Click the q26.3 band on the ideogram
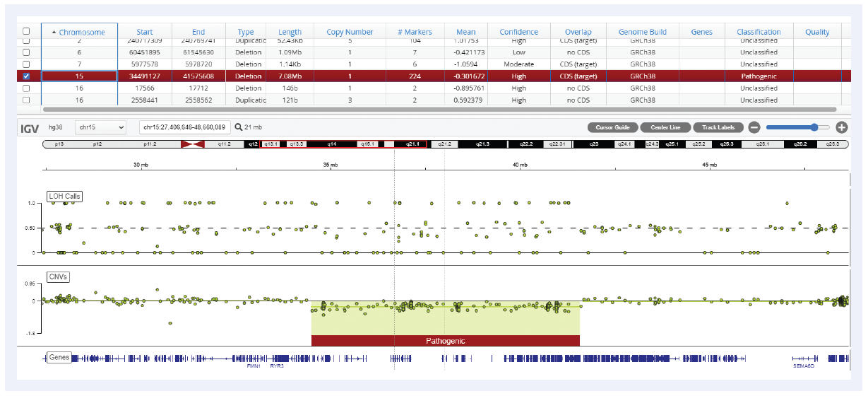The width and height of the screenshot is (868, 396). (831, 144)
